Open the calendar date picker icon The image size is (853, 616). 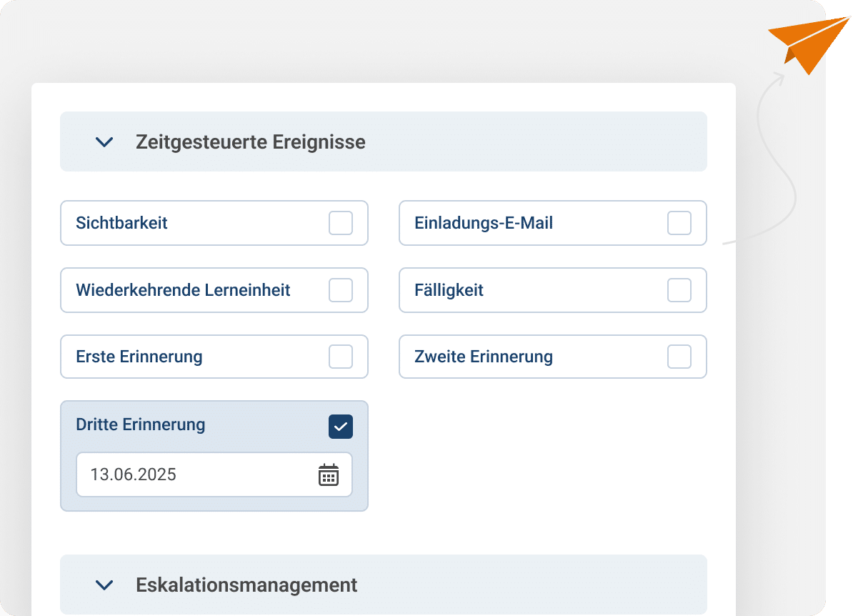pos(329,475)
